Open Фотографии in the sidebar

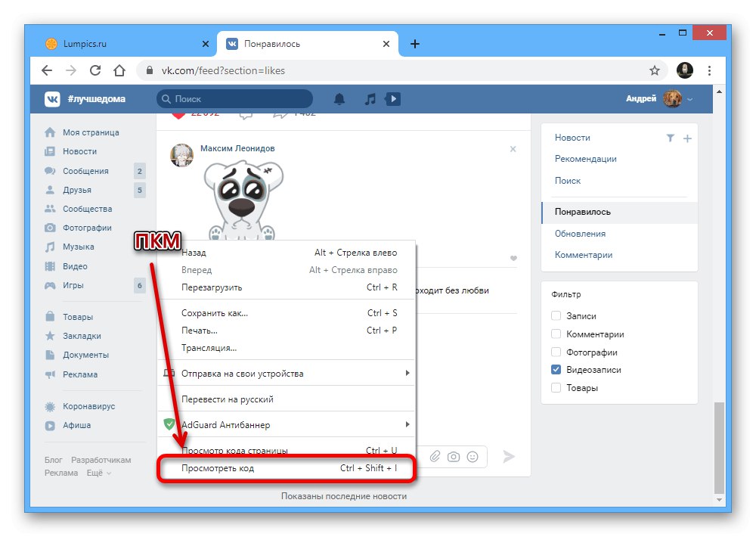[x=87, y=228]
